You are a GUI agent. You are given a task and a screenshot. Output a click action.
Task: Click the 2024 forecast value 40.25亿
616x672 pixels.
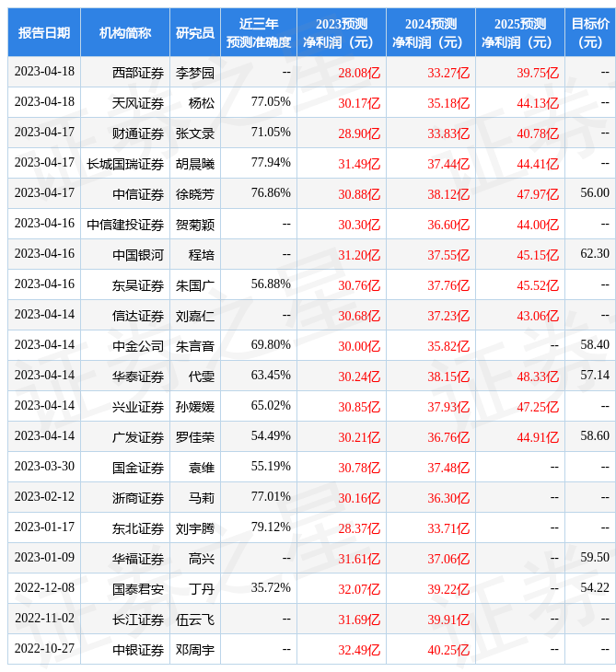[x=448, y=650]
